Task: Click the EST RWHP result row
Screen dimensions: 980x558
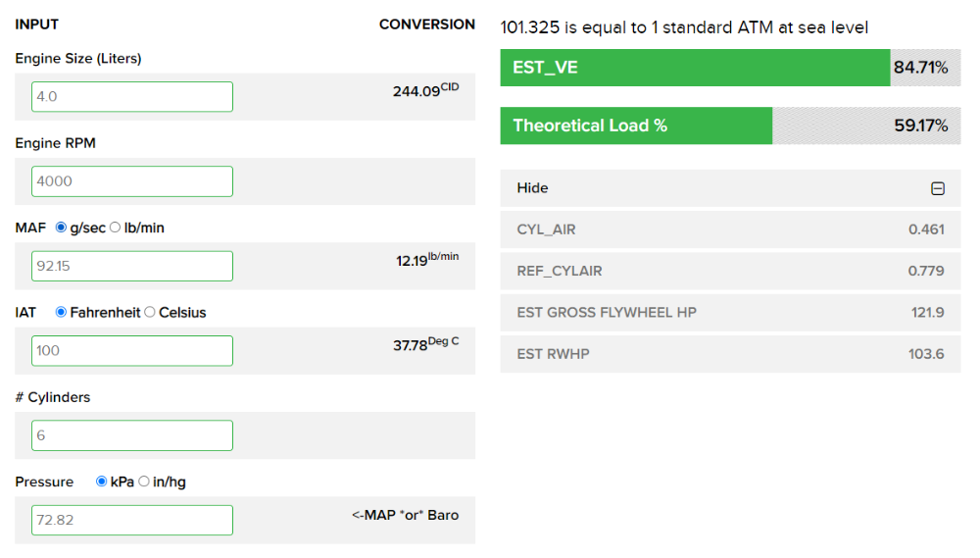Action: coord(730,353)
